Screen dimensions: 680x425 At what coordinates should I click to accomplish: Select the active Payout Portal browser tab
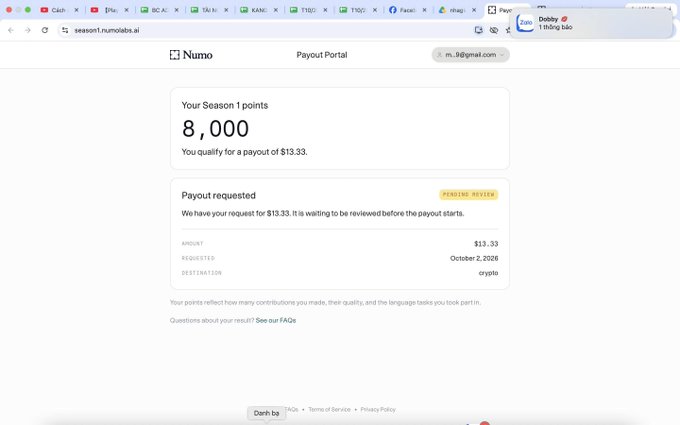(x=499, y=10)
